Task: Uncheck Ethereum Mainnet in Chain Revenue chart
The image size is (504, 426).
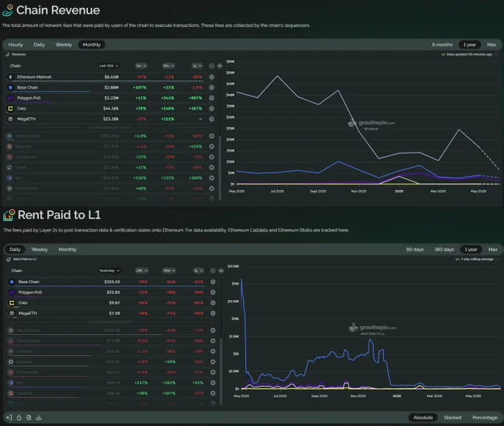Action: point(211,77)
